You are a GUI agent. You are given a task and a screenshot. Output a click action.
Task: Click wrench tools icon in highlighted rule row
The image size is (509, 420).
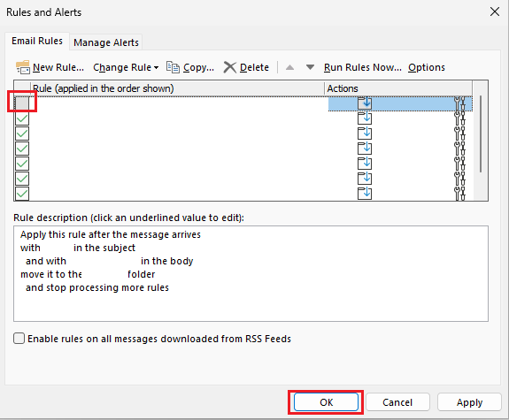[459, 103]
